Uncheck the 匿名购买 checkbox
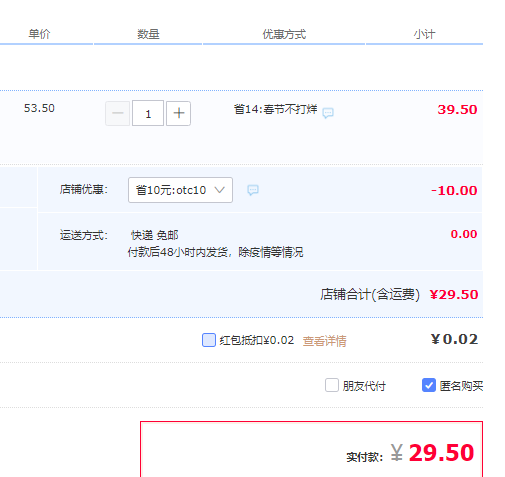 429,385
